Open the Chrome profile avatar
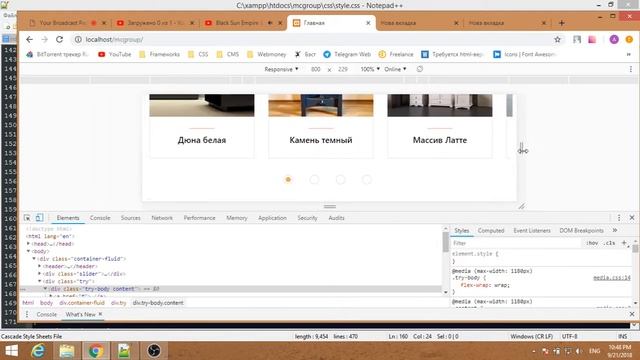Image resolution: width=640 pixels, height=360 pixels. point(614,40)
